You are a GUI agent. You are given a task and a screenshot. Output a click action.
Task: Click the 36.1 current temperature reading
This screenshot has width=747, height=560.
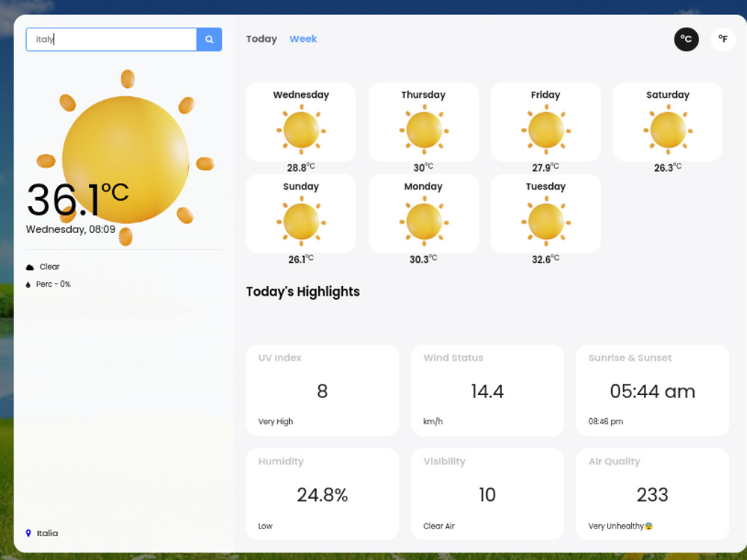pos(78,199)
